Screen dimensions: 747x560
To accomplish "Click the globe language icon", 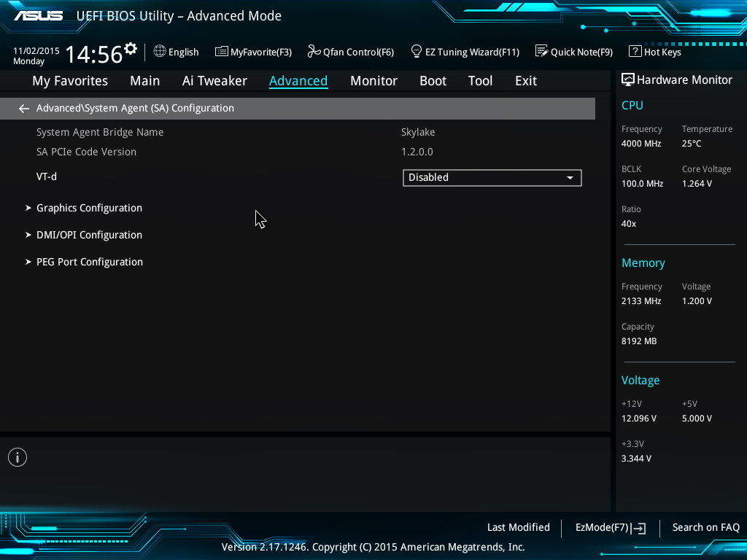I will [x=160, y=52].
